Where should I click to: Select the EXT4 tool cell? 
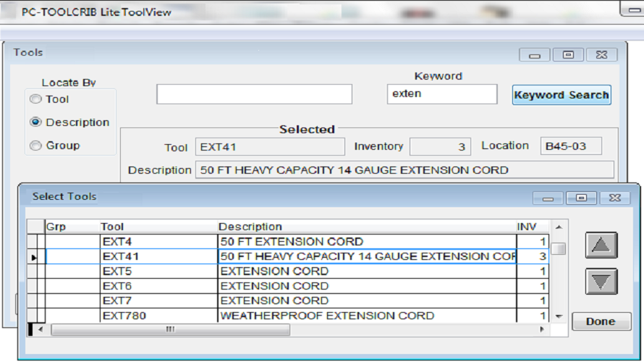pyautogui.click(x=158, y=242)
